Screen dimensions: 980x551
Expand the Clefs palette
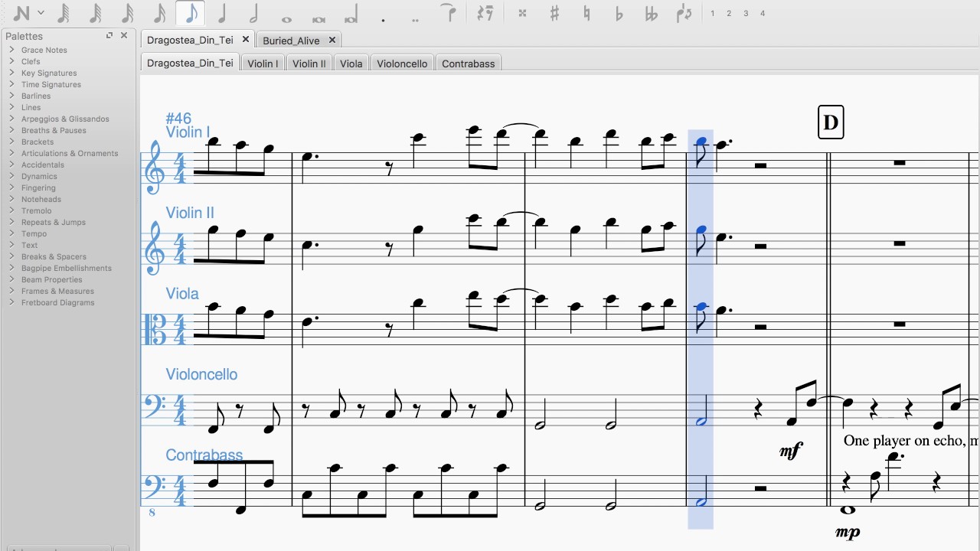tap(11, 61)
